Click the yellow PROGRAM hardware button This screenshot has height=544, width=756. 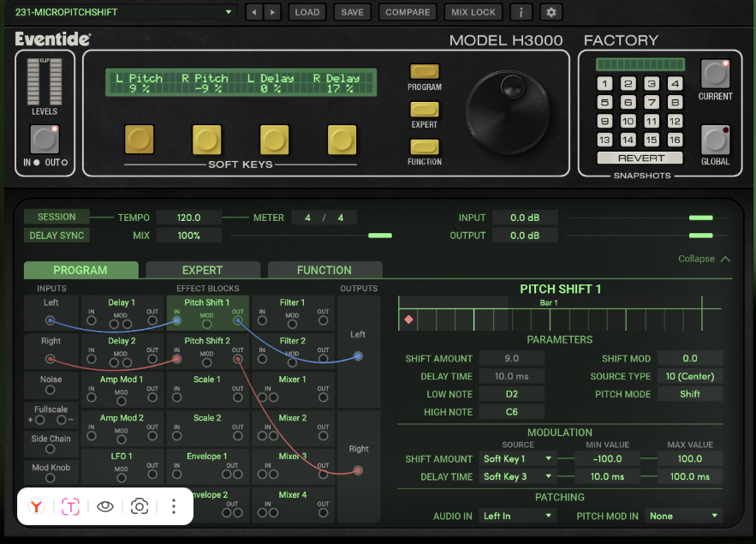point(425,71)
